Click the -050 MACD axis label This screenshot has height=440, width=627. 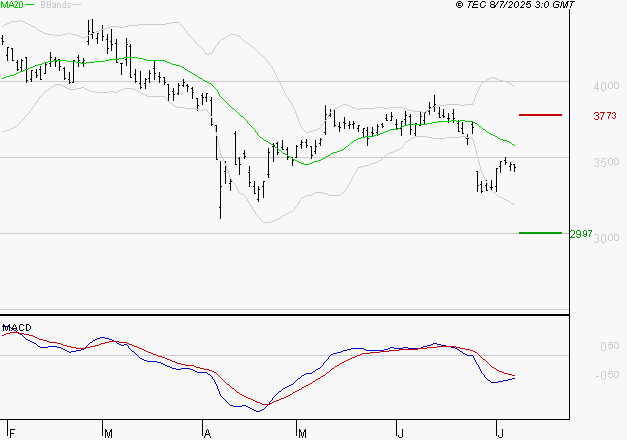click(x=607, y=375)
